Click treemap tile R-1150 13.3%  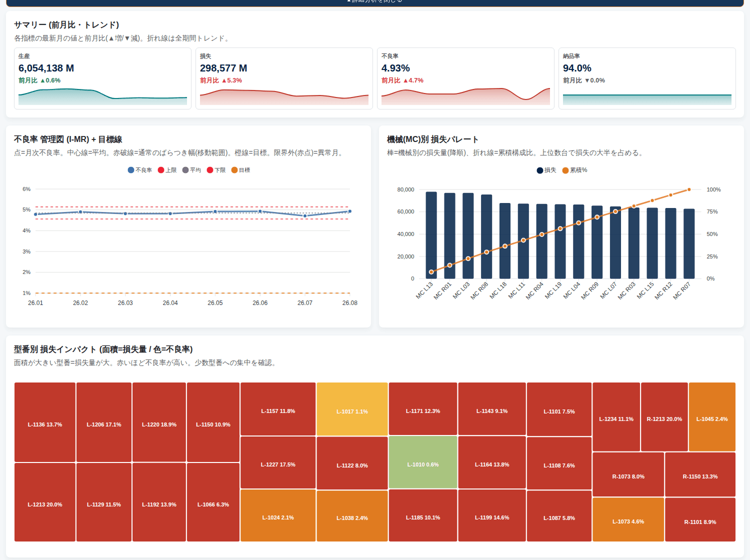click(x=700, y=474)
